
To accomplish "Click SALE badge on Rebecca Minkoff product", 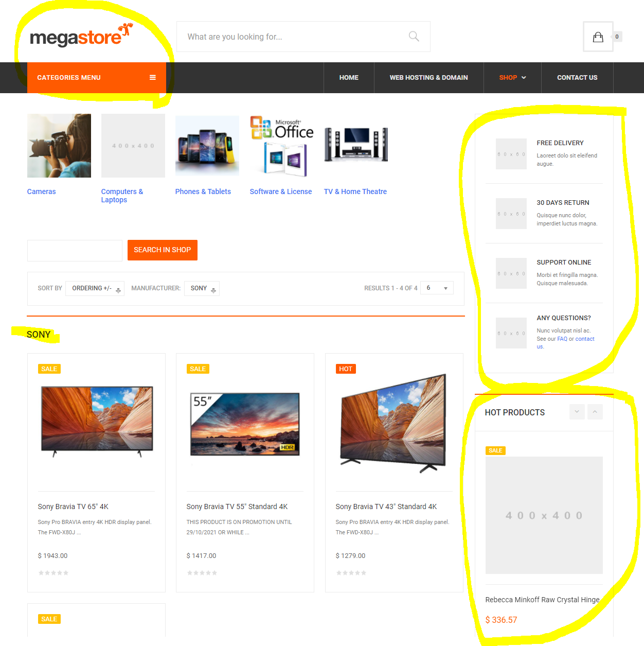I will [x=495, y=450].
